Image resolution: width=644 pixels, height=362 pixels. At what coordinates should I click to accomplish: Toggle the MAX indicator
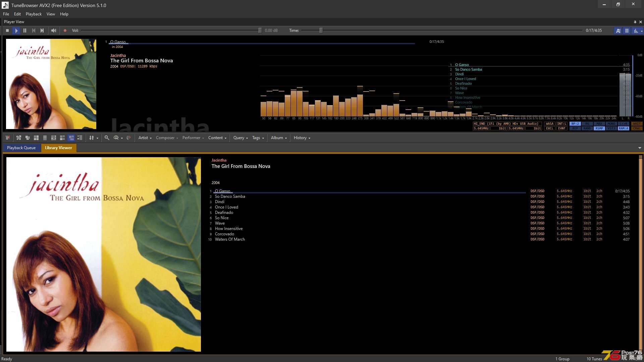click(x=599, y=124)
